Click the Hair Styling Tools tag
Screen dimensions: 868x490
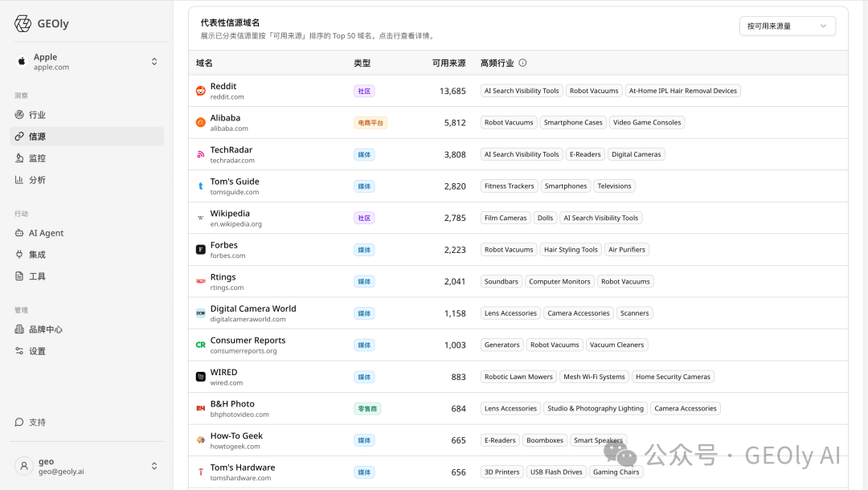571,250
